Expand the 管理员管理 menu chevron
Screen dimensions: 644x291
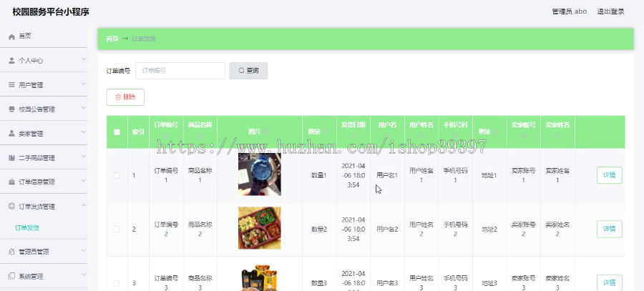pos(84,250)
